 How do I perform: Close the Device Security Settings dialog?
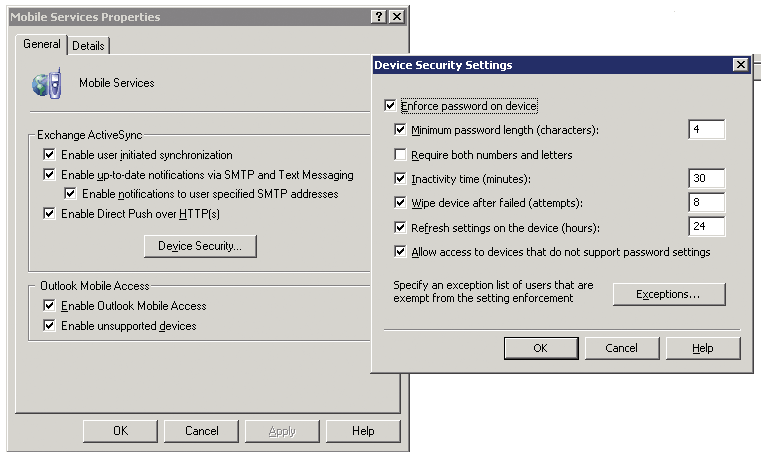coord(740,65)
